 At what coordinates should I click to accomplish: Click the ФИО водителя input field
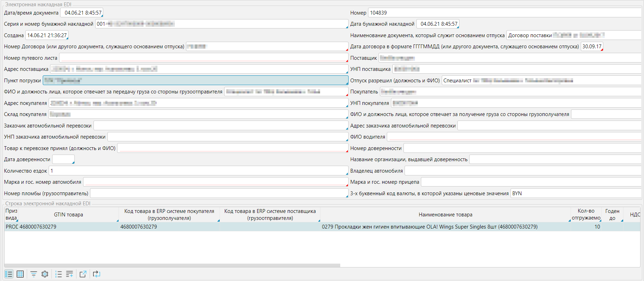pyautogui.click(x=514, y=137)
